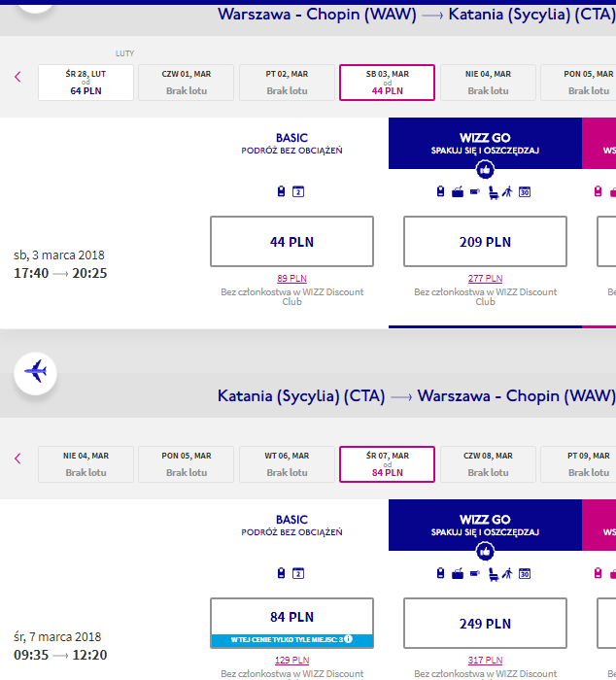Click the return flight airplane icon
The height and width of the screenshot is (680, 616).
(x=36, y=373)
